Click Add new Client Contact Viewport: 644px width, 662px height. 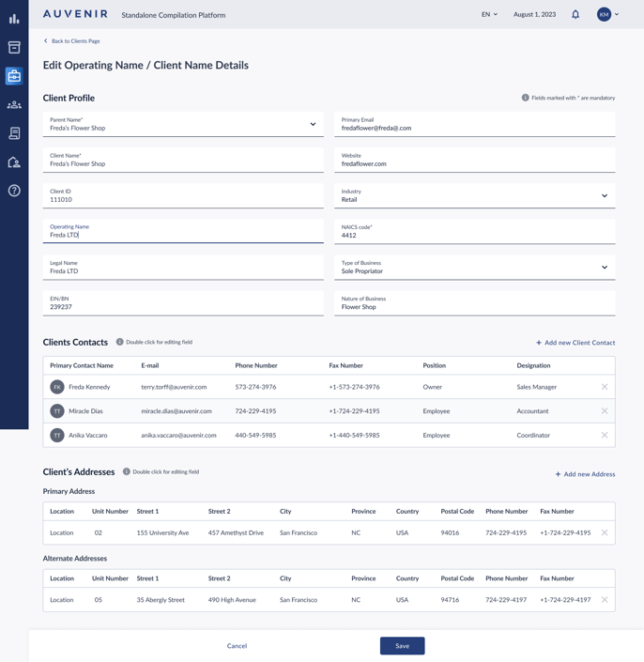(x=575, y=343)
